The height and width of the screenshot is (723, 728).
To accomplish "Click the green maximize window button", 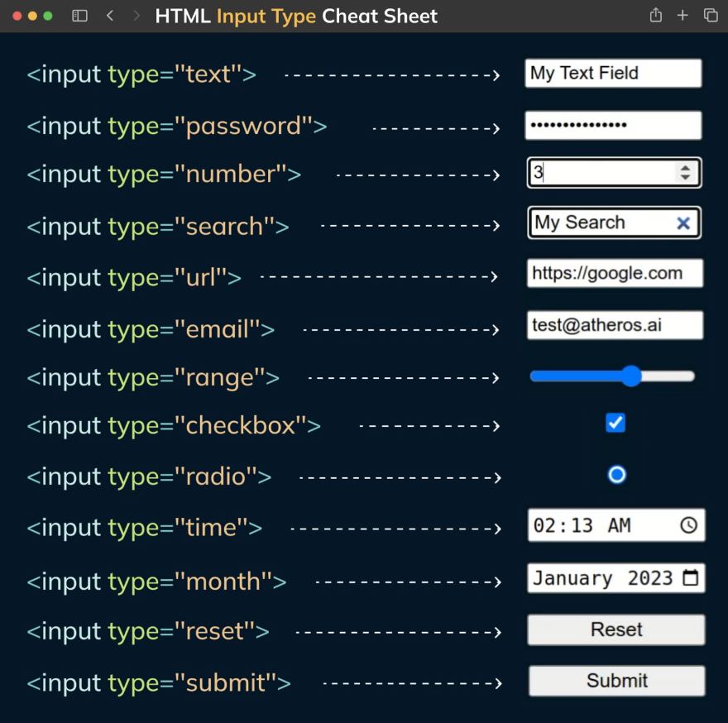I will 48,16.
